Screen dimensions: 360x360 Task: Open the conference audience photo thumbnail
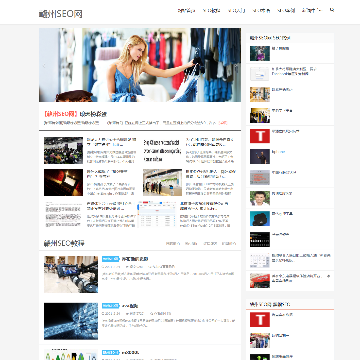(63, 150)
